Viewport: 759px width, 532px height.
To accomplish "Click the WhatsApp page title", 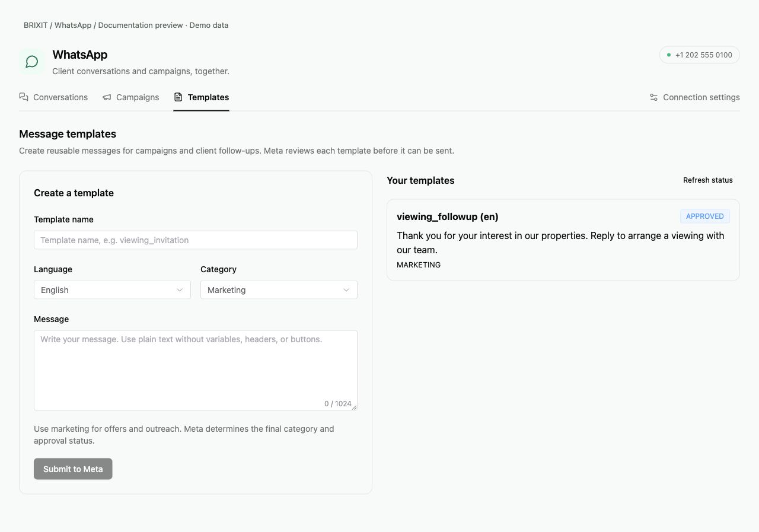I will point(80,55).
